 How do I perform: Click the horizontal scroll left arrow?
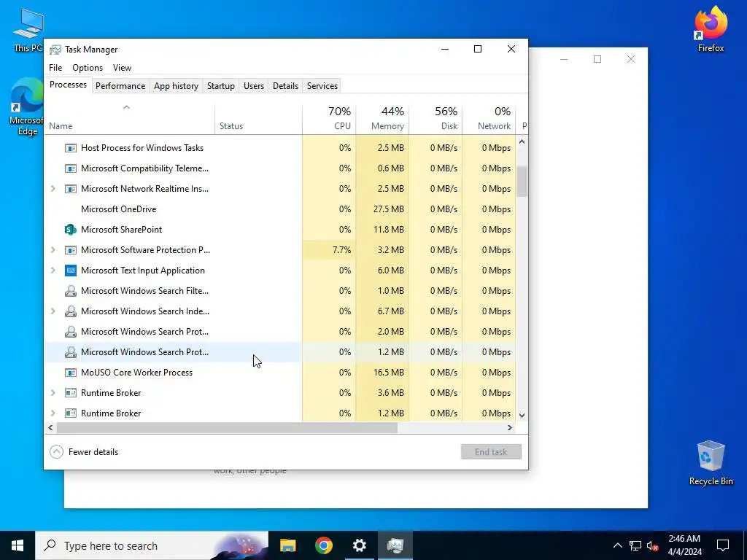[50, 427]
